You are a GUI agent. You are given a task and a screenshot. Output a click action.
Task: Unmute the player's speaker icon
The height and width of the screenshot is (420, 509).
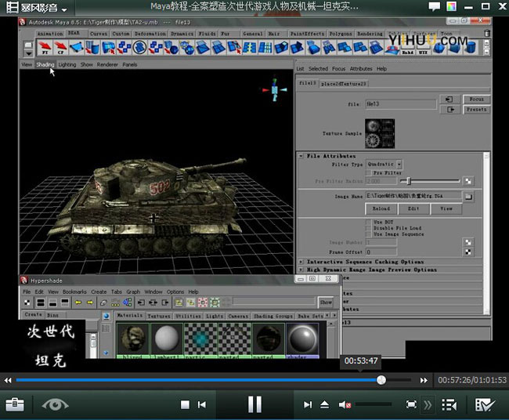345,405
